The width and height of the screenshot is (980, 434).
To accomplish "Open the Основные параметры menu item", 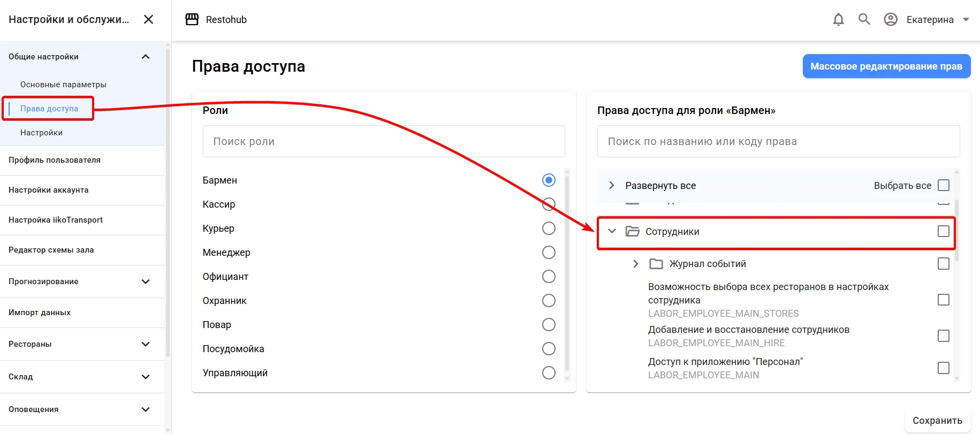I will tap(63, 85).
